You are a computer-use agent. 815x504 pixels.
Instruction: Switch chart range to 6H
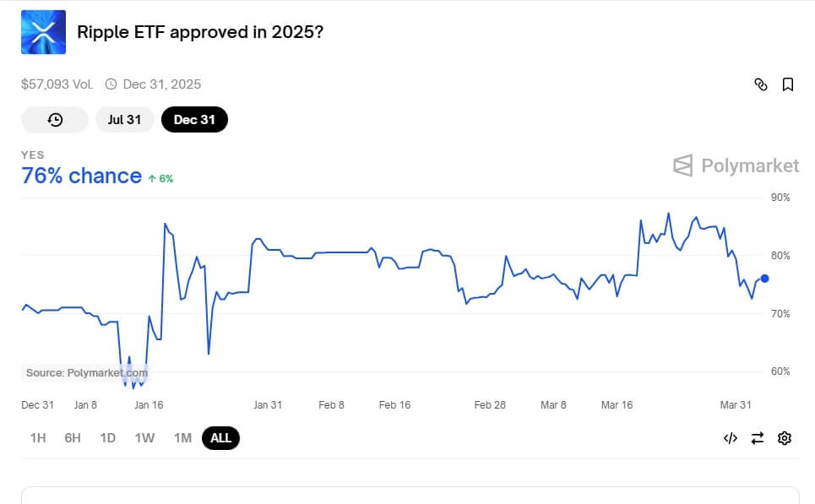pos(73,437)
